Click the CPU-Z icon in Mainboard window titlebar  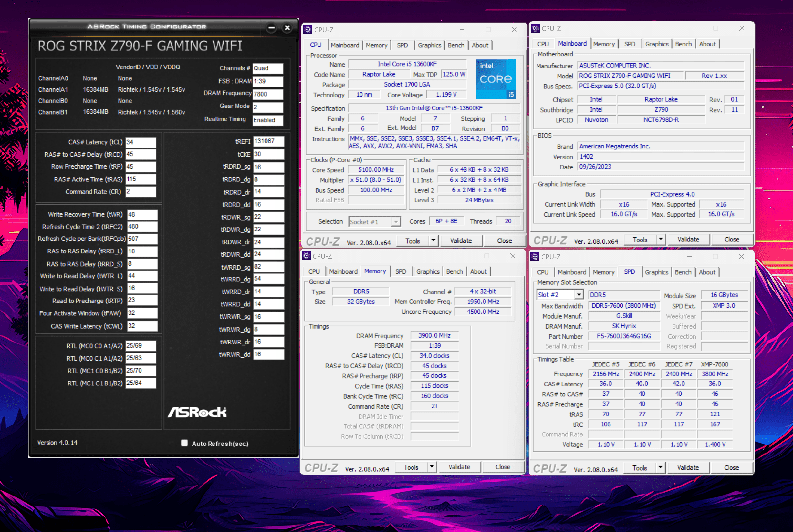pyautogui.click(x=535, y=28)
